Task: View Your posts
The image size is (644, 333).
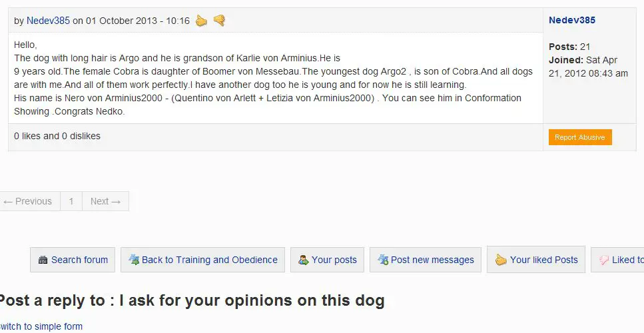Action: point(328,260)
